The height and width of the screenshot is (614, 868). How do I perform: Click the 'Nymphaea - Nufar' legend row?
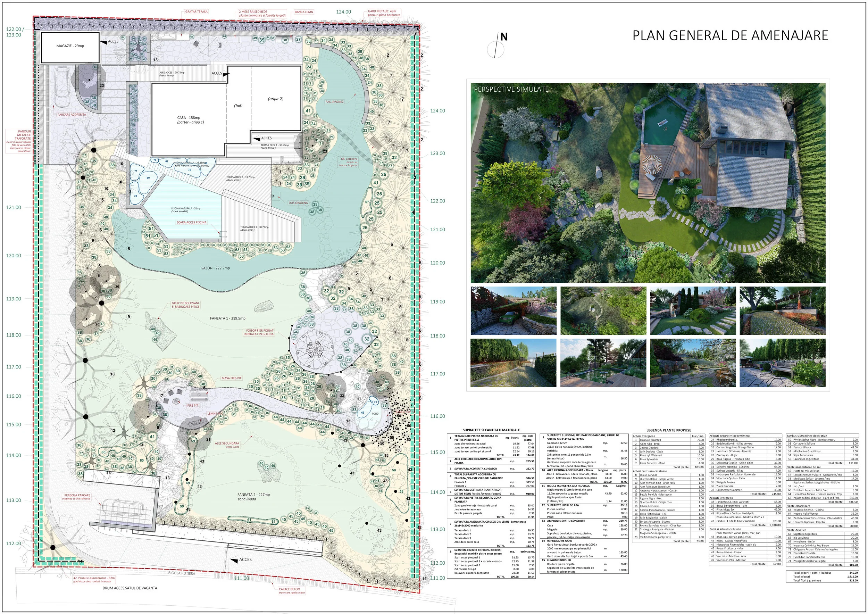point(823,541)
